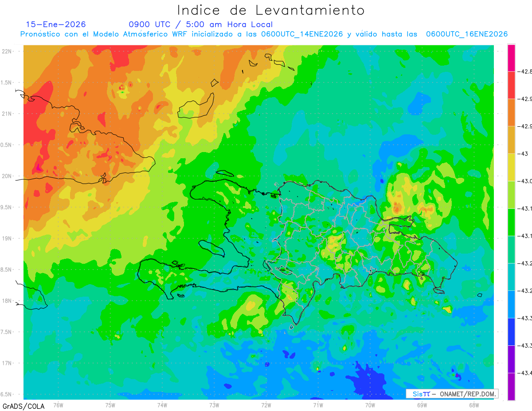This screenshot has height=411, width=532.
Task: Click the turquoise swatch in the color bar
Action: (x=511, y=277)
